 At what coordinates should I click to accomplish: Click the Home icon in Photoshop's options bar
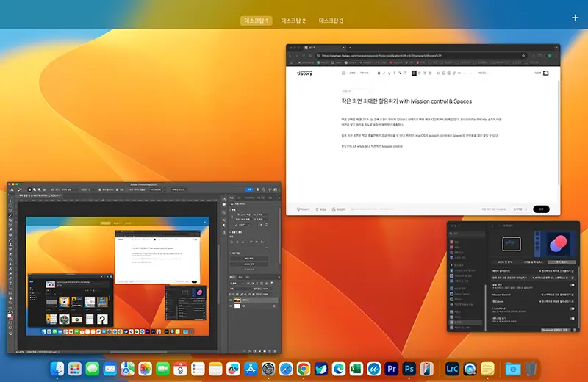click(12, 190)
